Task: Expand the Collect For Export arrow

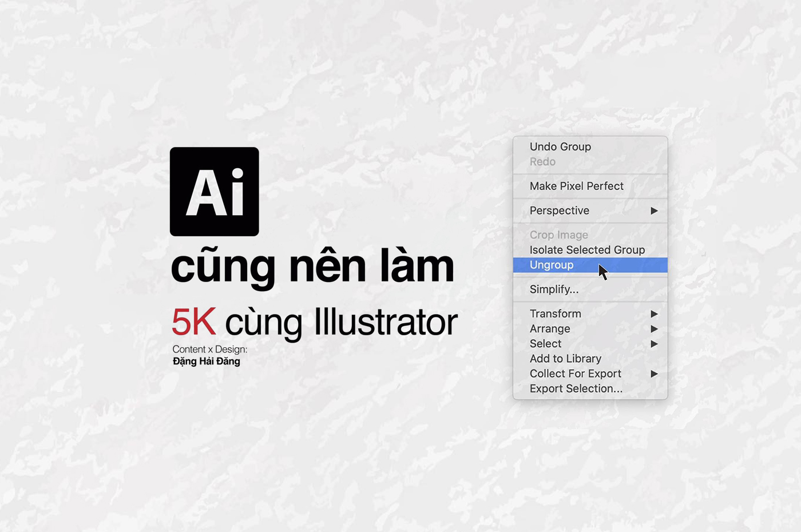Action: point(654,374)
